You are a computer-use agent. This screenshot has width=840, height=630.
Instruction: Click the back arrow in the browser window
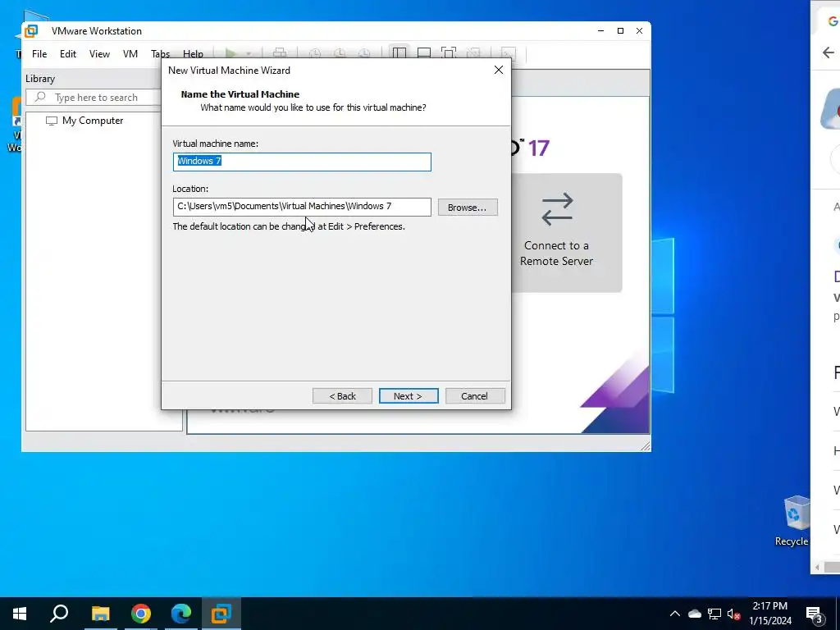829,52
